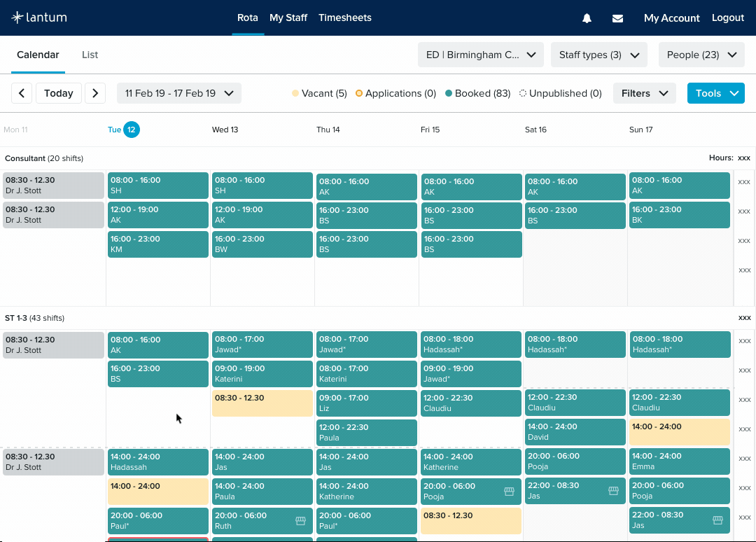Click marketplace icon on Friday Pooja shift
The height and width of the screenshot is (542, 756).
click(509, 492)
